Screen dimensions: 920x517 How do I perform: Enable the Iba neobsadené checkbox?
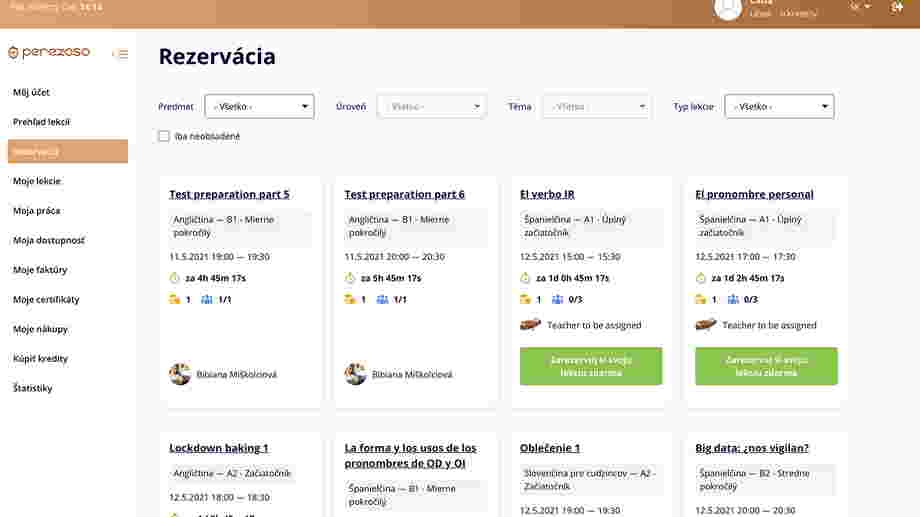point(164,136)
